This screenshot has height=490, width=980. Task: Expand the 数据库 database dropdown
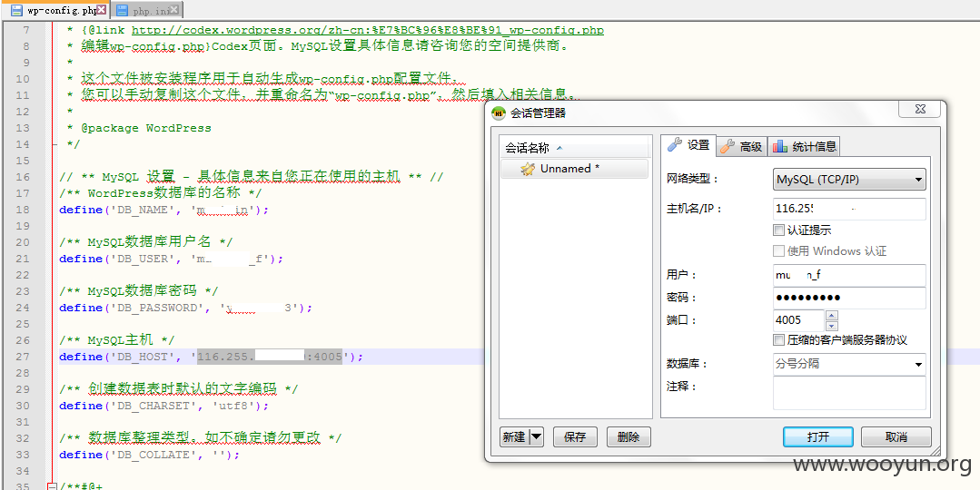coord(918,365)
